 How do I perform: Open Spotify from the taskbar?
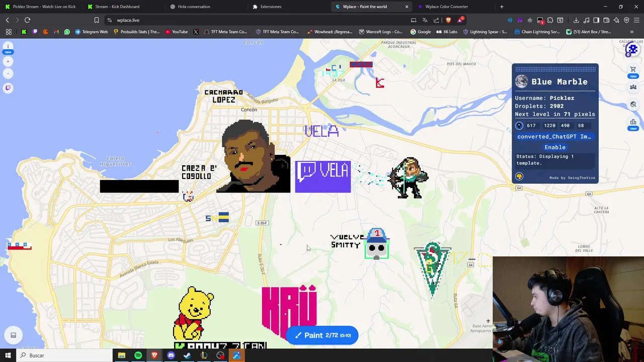(138, 355)
